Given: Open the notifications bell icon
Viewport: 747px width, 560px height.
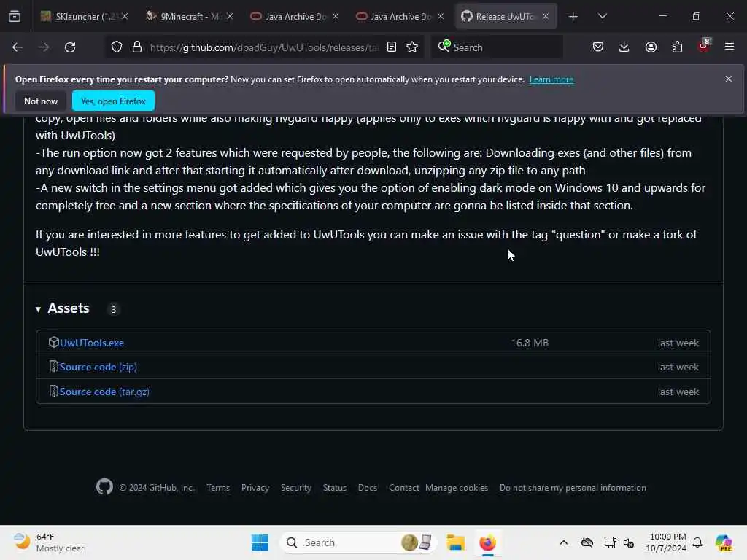Looking at the screenshot, I should point(697,542).
